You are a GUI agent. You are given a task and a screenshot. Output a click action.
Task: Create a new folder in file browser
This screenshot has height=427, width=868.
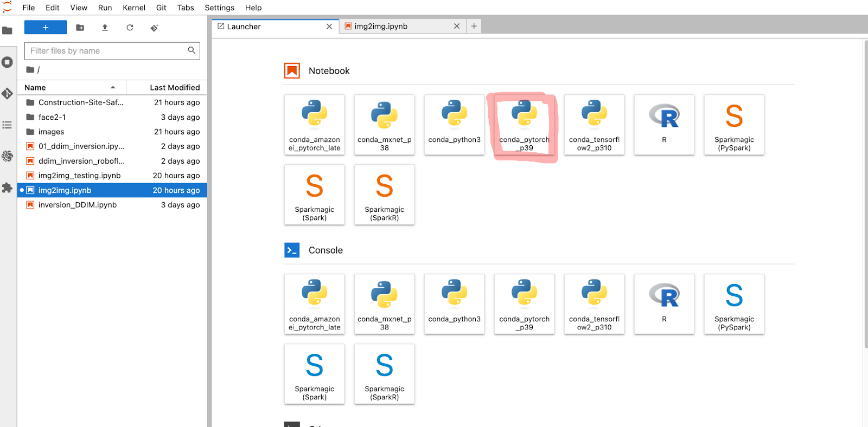pyautogui.click(x=80, y=28)
